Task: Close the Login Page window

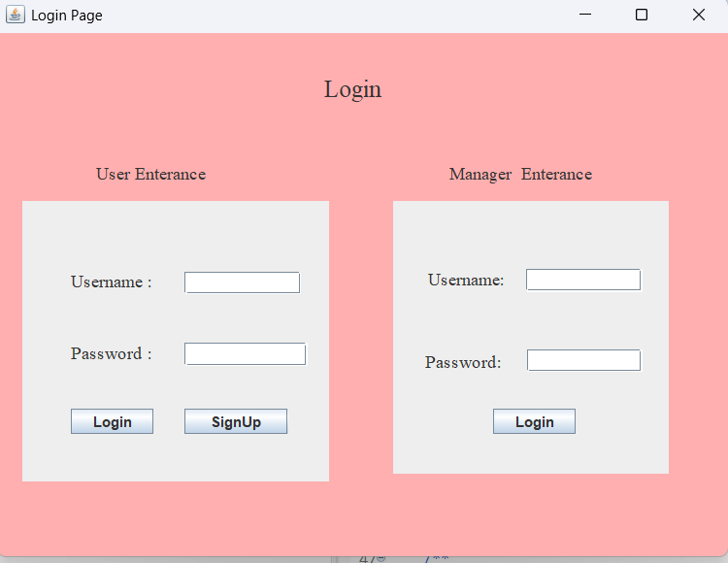Action: coord(698,15)
